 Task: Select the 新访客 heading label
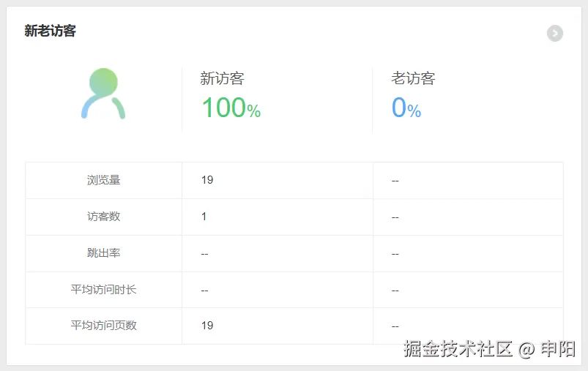222,78
